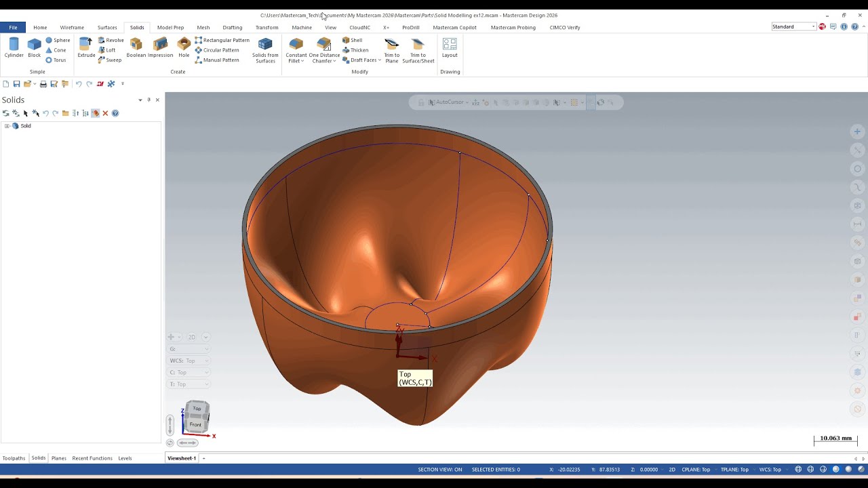Run the Shell command
Screen dimensions: 868x488
coord(352,40)
